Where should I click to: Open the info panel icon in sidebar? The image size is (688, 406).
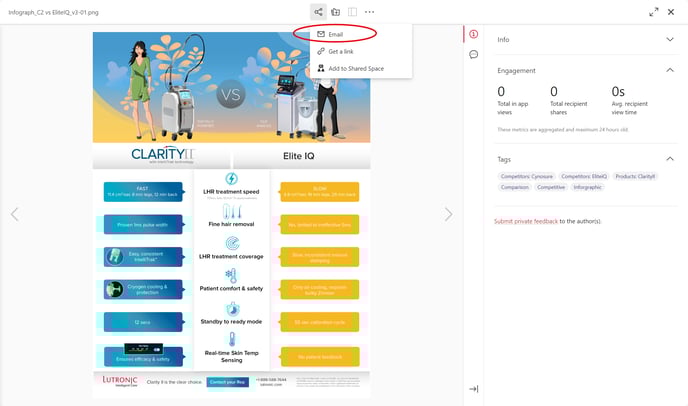[473, 34]
